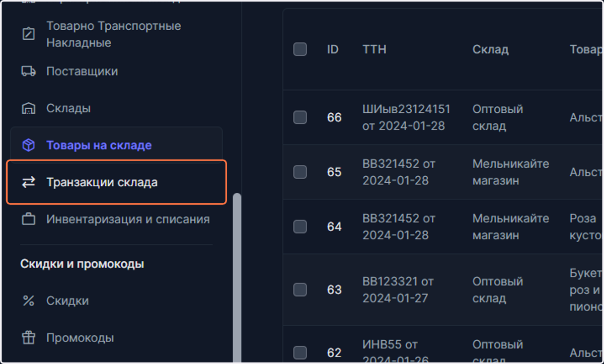Click ТТН cell ШИыв23124151 от 2024-01-28
Image resolution: width=604 pixels, height=364 pixels.
[407, 117]
